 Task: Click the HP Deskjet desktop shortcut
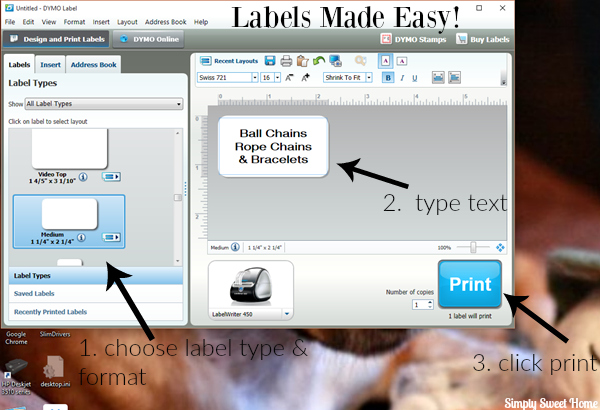(16, 376)
